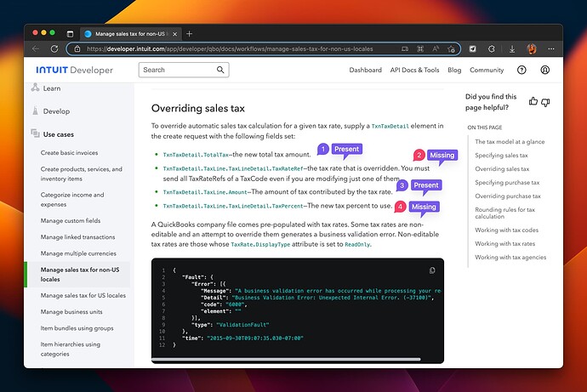Click the Develop sidebar icon
The image size is (587, 392).
point(35,111)
